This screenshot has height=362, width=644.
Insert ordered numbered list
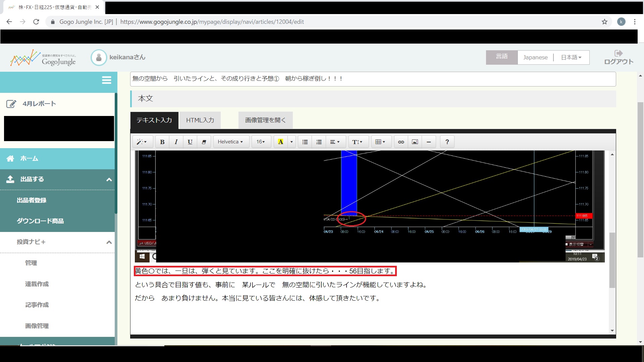(319, 142)
